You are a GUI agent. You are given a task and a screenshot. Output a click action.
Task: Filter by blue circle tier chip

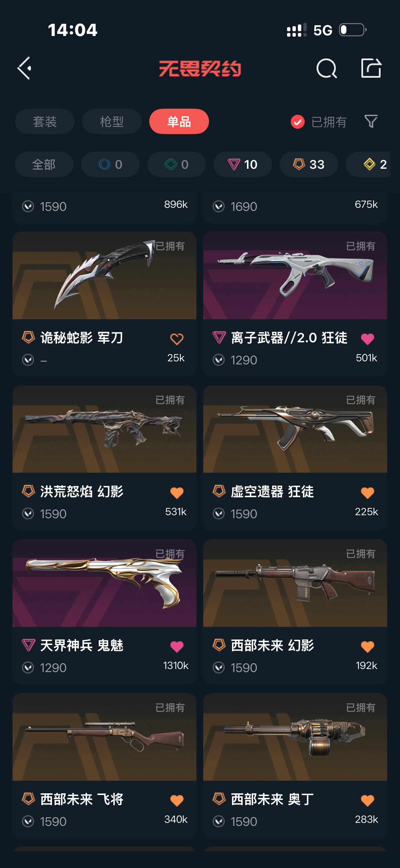point(110,164)
